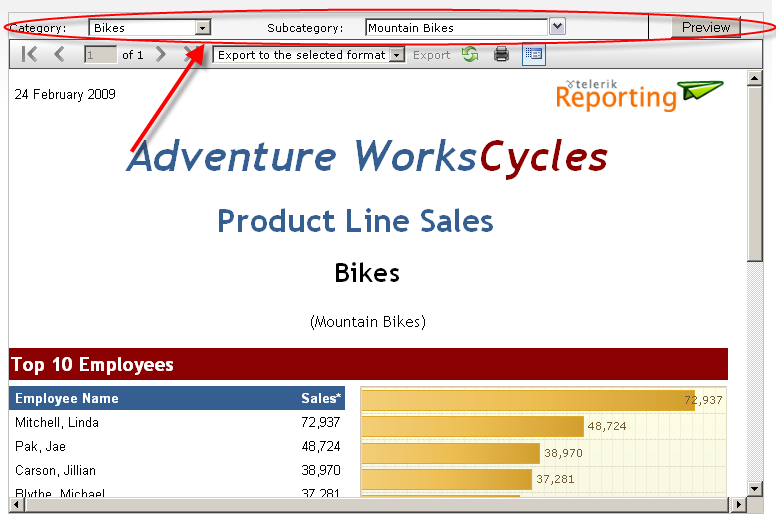Click the horizontal scrollbar right arrow

pos(738,505)
